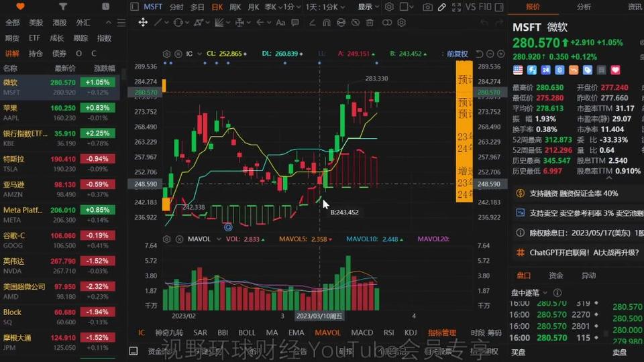The width and height of the screenshot is (644, 362).
Task: Select the eraser drawing tool
Action: (x=312, y=23)
